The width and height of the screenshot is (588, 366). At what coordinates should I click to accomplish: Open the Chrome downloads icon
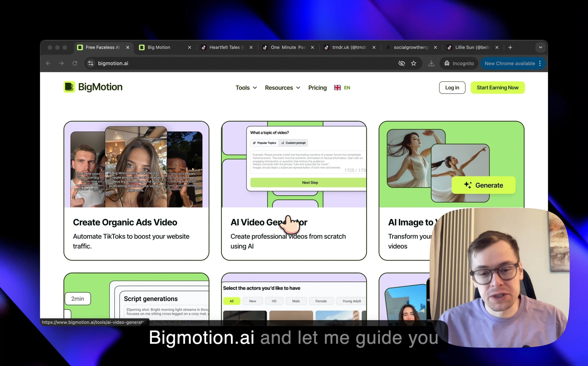pos(431,63)
